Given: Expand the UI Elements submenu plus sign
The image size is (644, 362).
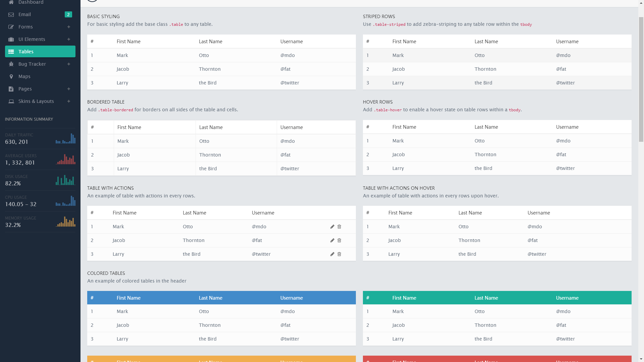Looking at the screenshot, I should click(69, 40).
